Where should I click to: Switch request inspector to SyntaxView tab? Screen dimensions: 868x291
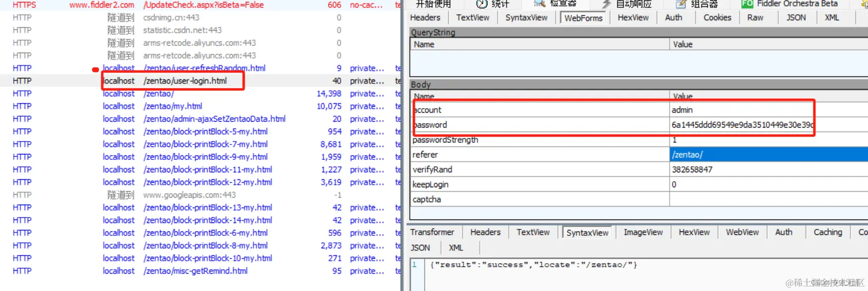coord(526,17)
